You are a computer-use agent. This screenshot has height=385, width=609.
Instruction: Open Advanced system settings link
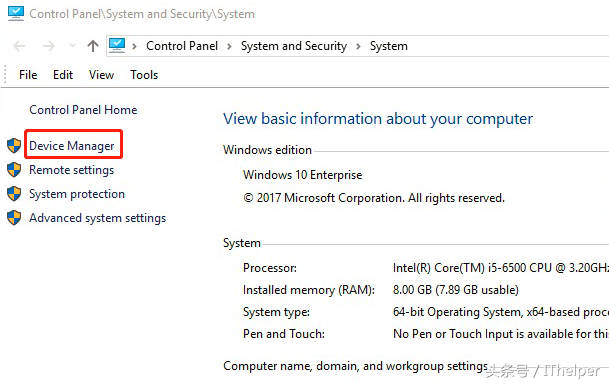pos(97,218)
